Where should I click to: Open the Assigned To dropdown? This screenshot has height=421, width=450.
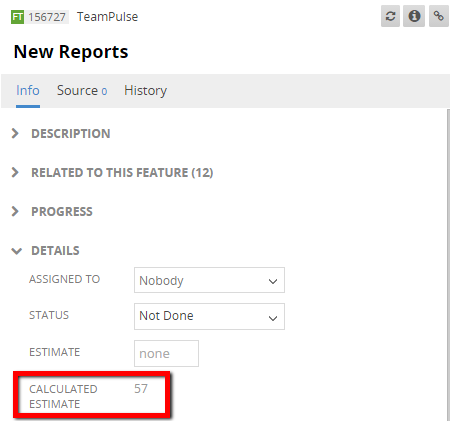coord(209,280)
